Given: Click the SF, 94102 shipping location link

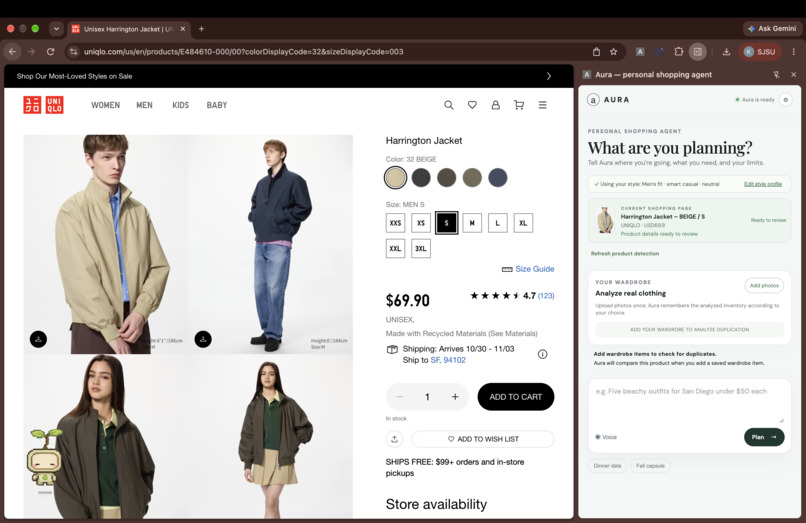Looking at the screenshot, I should click(x=448, y=360).
